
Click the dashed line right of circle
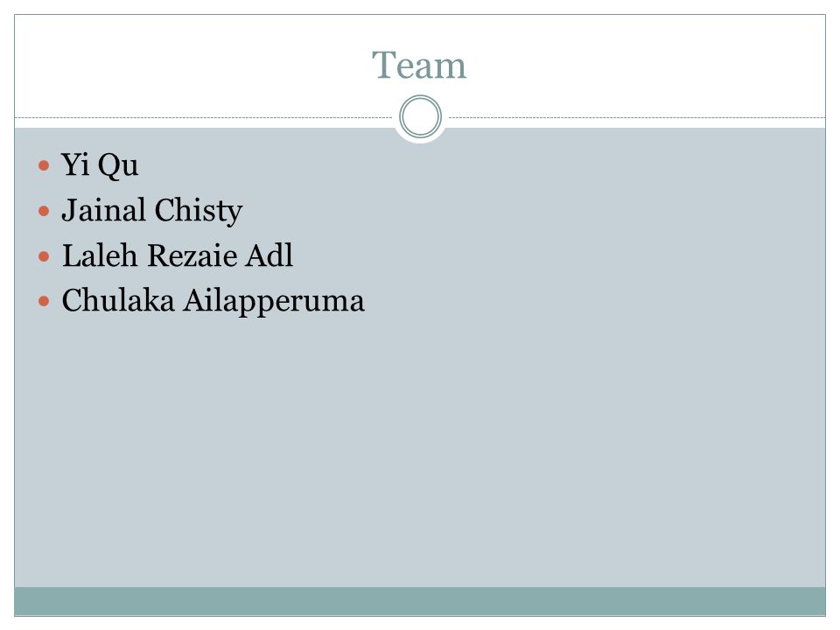[637, 117]
